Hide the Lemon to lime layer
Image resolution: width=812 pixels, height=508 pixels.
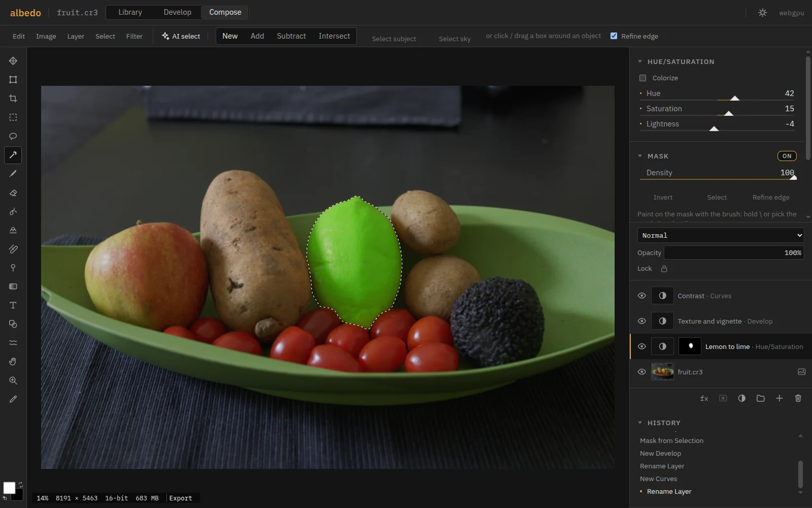pyautogui.click(x=641, y=346)
